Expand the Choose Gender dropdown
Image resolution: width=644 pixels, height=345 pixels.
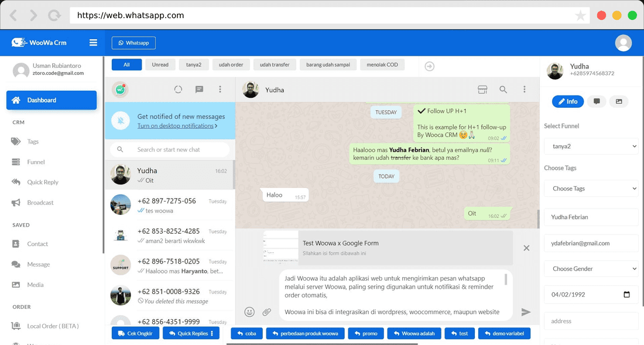coord(591,269)
